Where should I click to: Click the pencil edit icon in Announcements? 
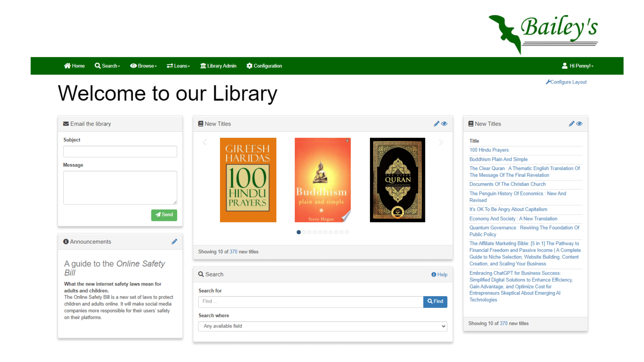(174, 242)
